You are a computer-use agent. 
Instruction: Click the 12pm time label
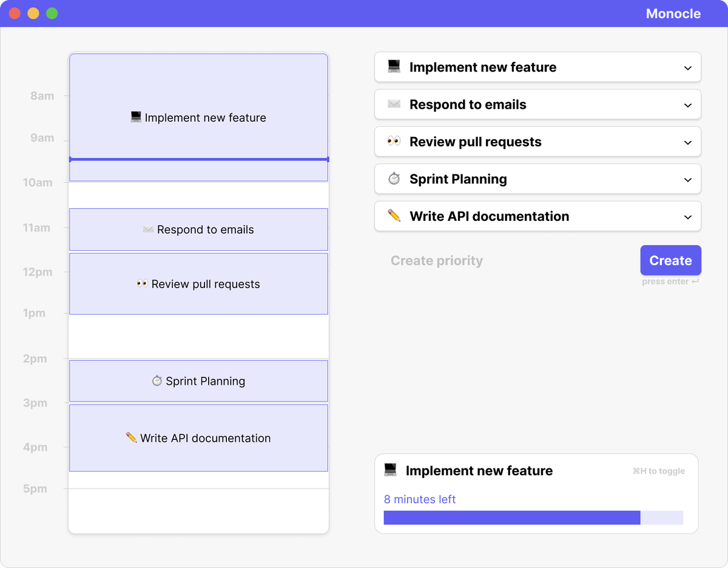(38, 272)
